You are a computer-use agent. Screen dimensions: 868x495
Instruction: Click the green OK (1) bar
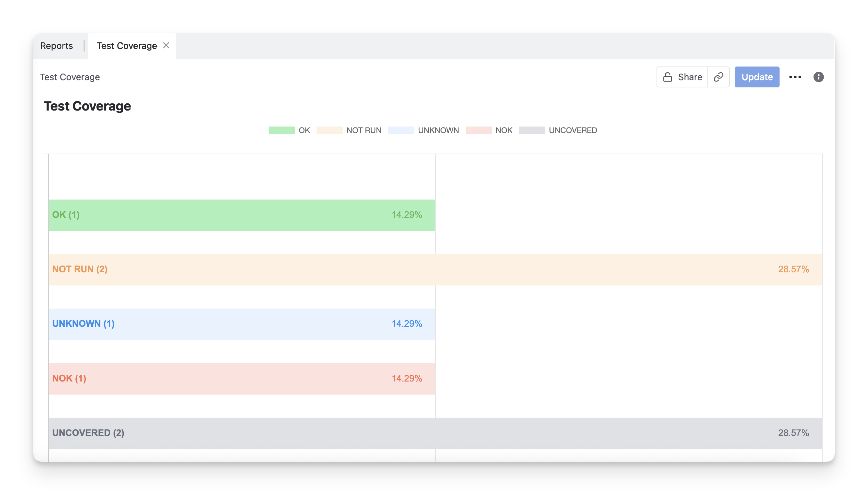click(241, 215)
